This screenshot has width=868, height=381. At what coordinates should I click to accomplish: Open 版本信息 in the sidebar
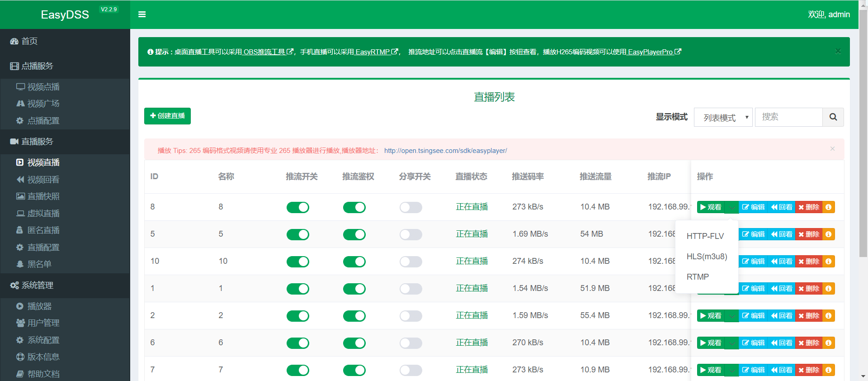[43, 357]
